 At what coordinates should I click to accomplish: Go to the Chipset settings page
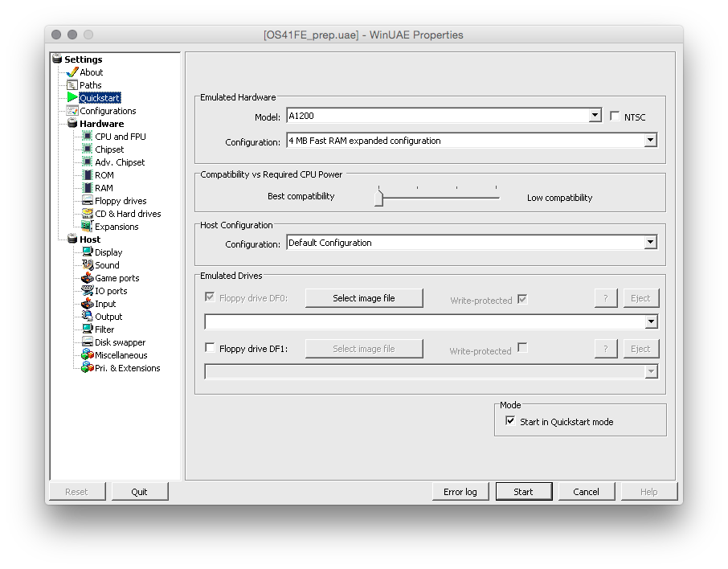coord(109,149)
